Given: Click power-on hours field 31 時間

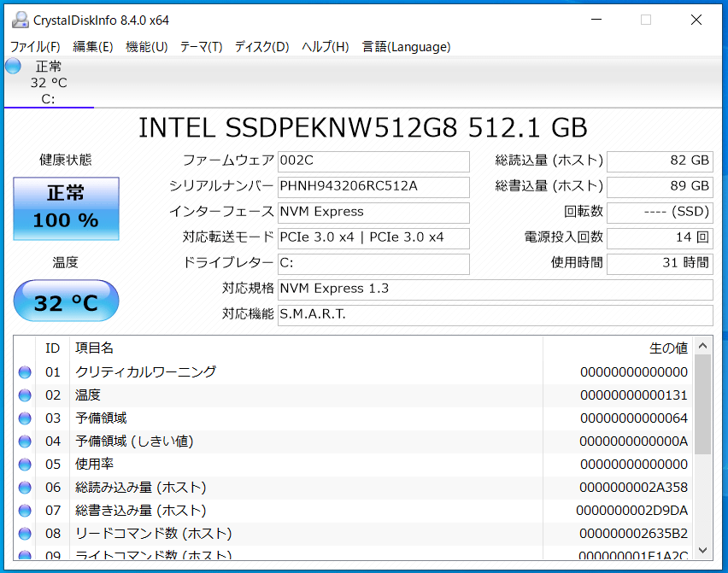Looking at the screenshot, I should coord(660,264).
